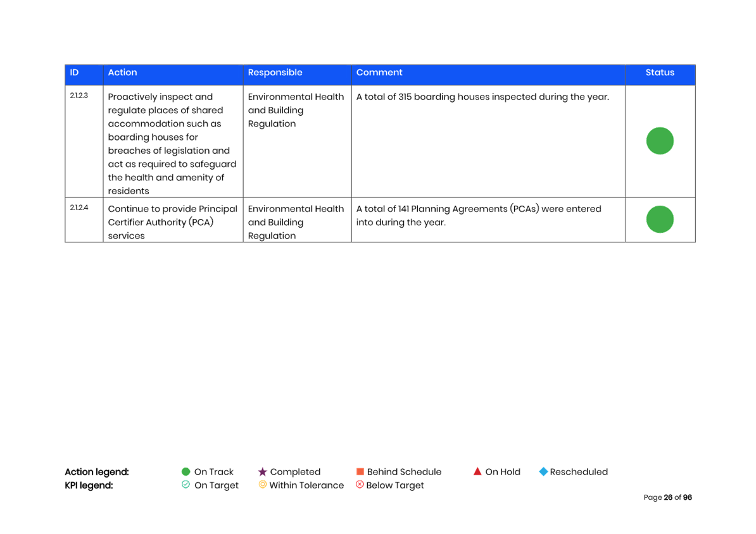Click the red On Hold triangle icon
The width and height of the screenshot is (756, 534).
[x=477, y=471]
